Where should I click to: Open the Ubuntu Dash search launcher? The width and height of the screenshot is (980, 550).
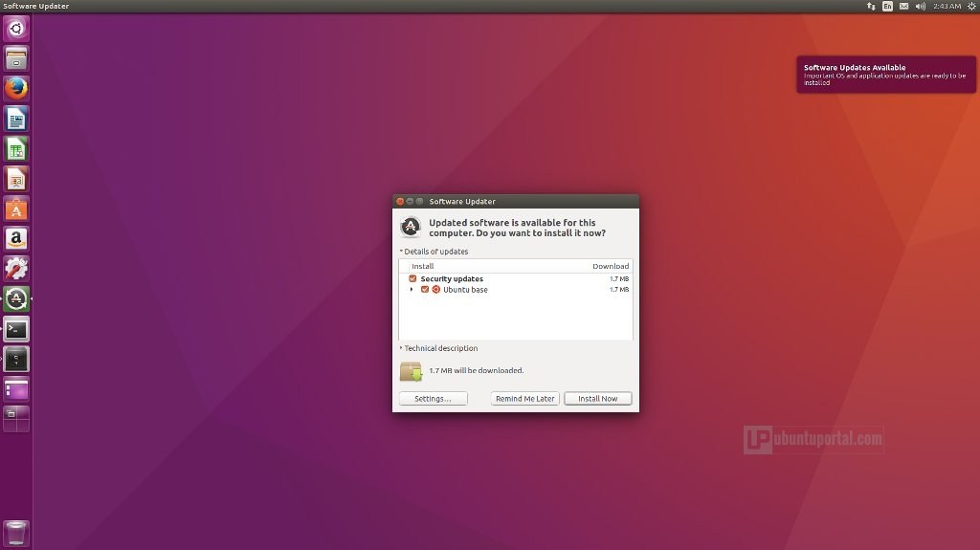pyautogui.click(x=16, y=29)
